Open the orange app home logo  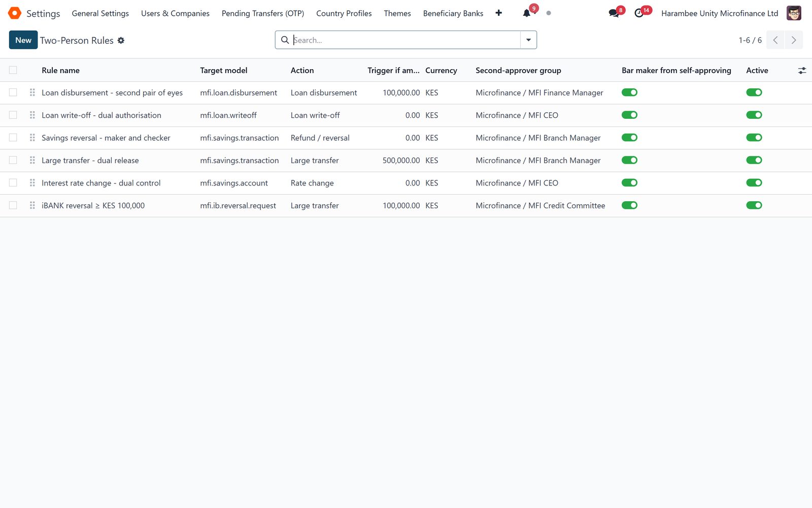[15, 13]
